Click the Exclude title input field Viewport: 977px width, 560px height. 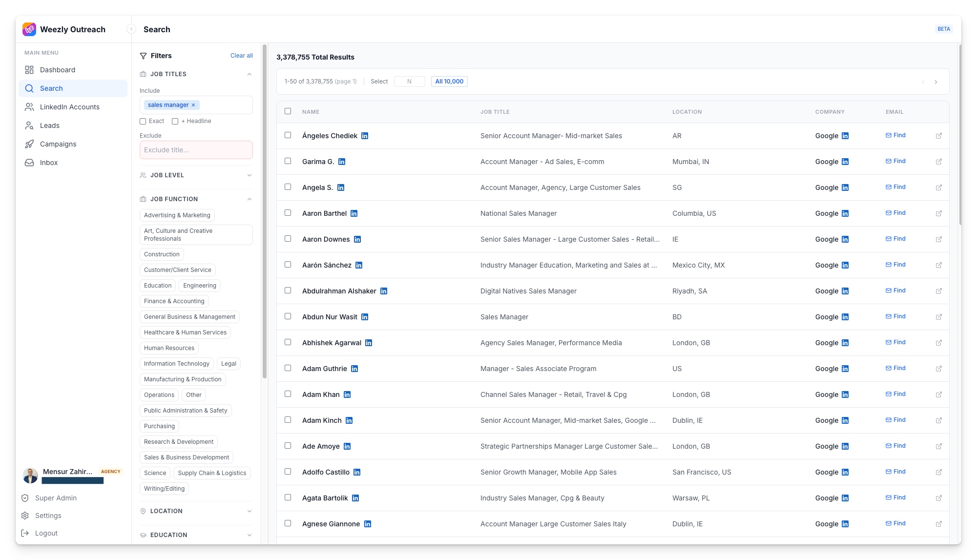[x=196, y=150]
